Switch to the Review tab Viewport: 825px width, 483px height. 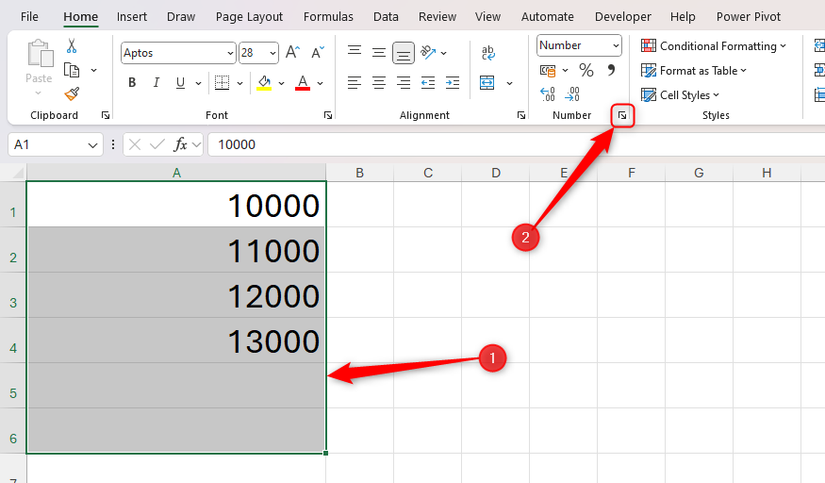(x=437, y=17)
